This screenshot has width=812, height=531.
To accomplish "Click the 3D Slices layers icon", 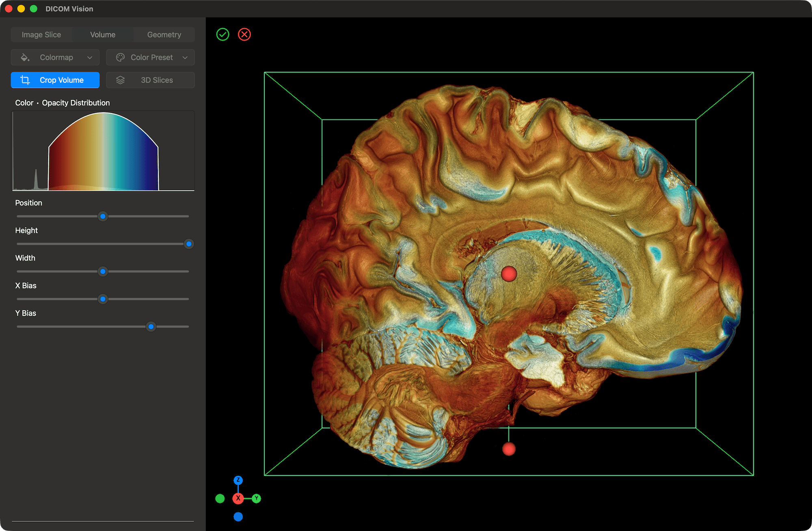I will (121, 80).
